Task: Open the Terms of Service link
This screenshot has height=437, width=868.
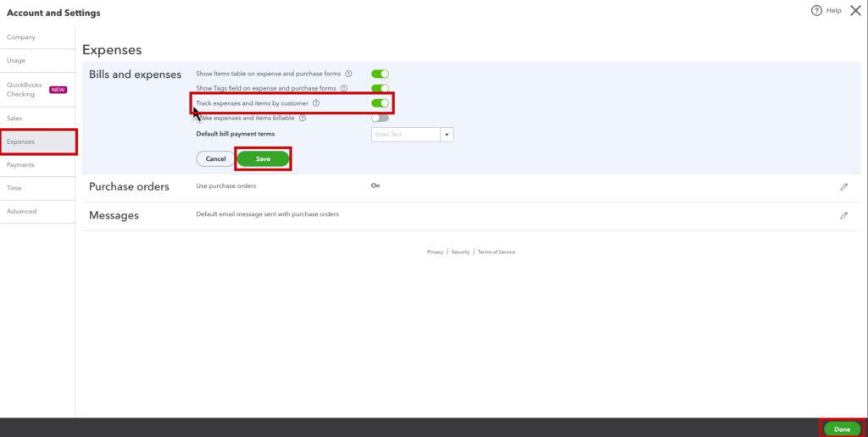Action: coord(496,252)
